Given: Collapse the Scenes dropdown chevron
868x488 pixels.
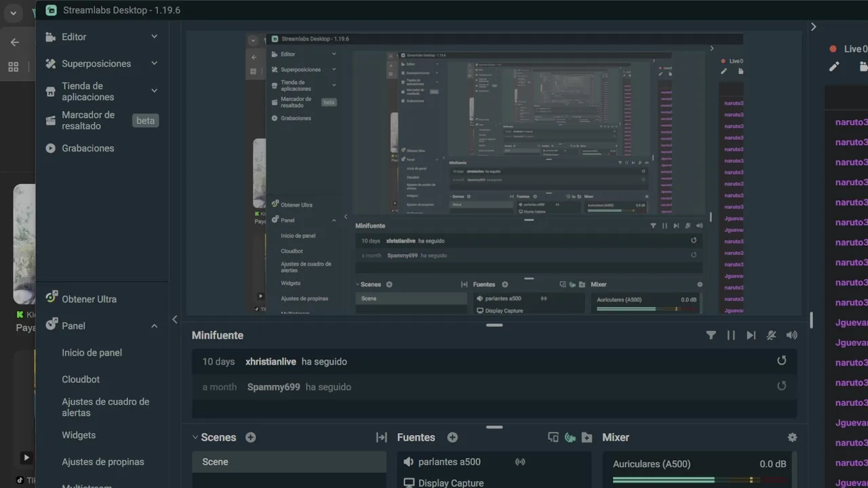Looking at the screenshot, I should [195, 437].
